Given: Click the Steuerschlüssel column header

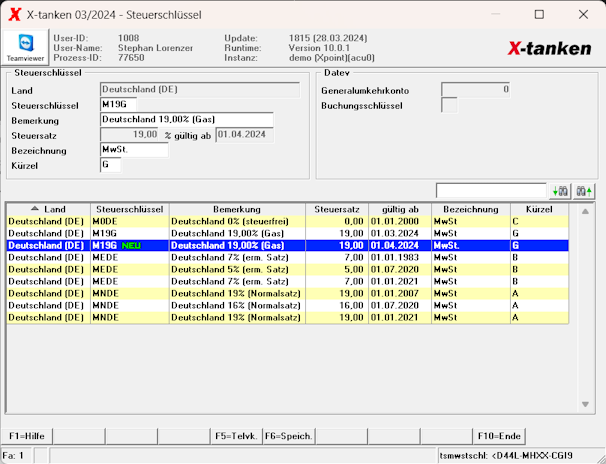Looking at the screenshot, I should tap(130, 209).
